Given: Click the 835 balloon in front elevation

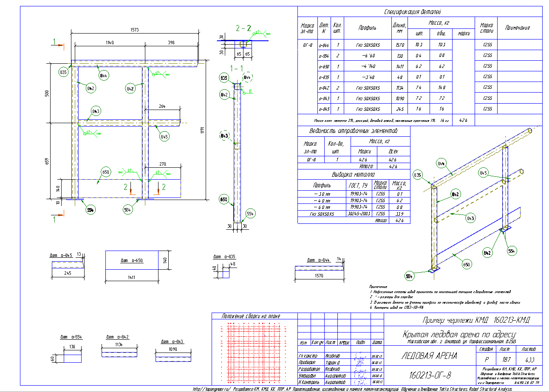Looking at the screenshot, I should tap(64, 72).
